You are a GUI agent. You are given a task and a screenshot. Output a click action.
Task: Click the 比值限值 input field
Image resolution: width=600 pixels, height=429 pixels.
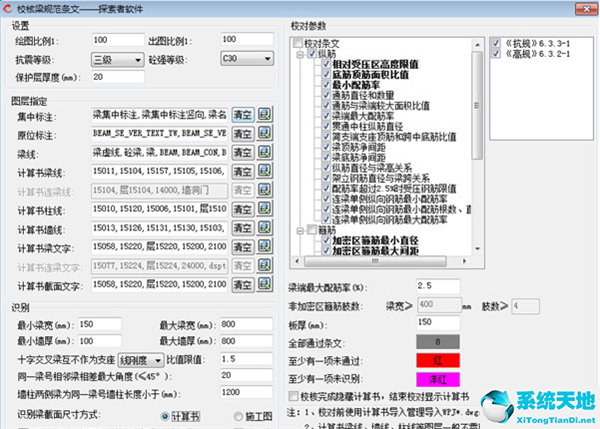(246, 359)
